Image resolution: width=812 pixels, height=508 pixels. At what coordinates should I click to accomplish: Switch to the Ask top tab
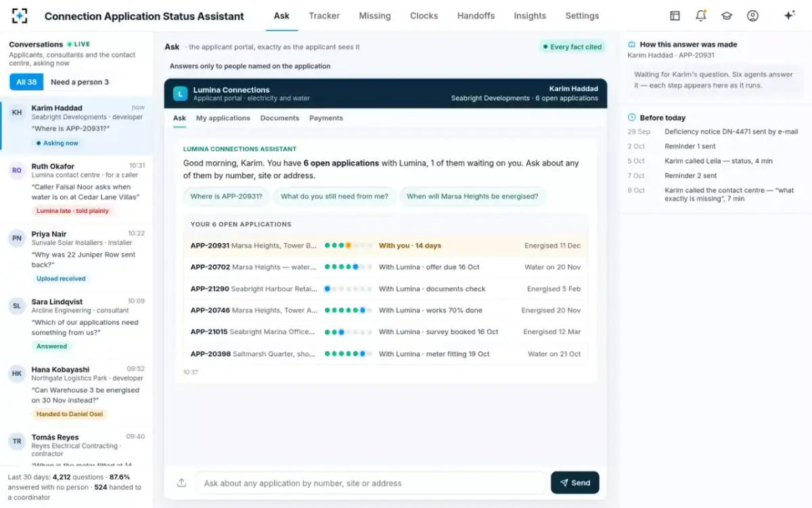point(281,16)
